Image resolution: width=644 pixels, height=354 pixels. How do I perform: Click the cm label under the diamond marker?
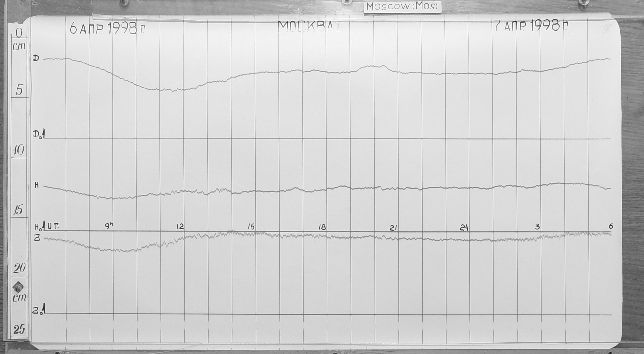click(19, 298)
